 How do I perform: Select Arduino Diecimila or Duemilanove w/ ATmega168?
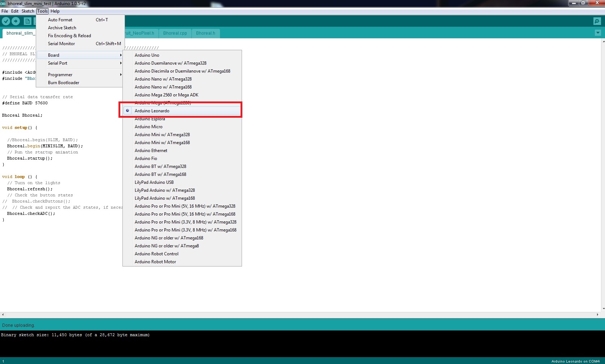pos(182,71)
